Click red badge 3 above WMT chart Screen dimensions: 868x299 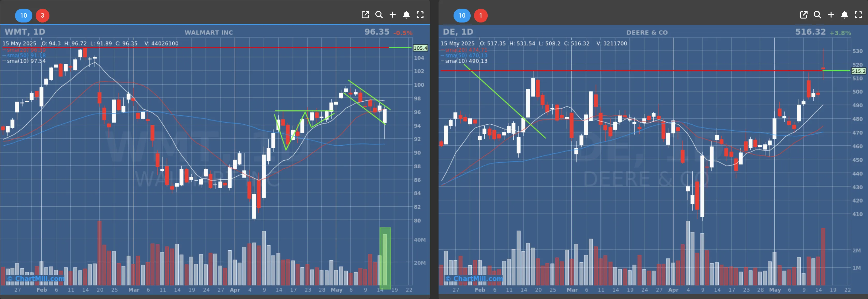[x=42, y=16]
